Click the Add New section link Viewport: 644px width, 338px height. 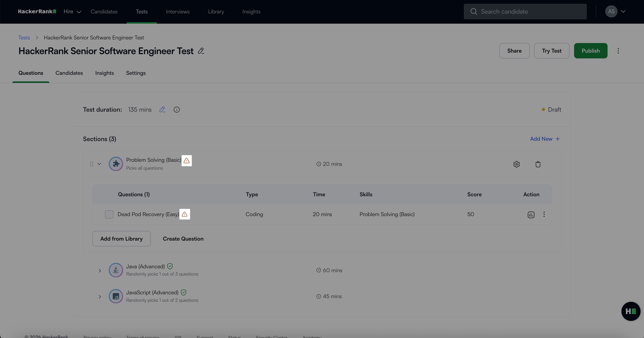pos(545,139)
